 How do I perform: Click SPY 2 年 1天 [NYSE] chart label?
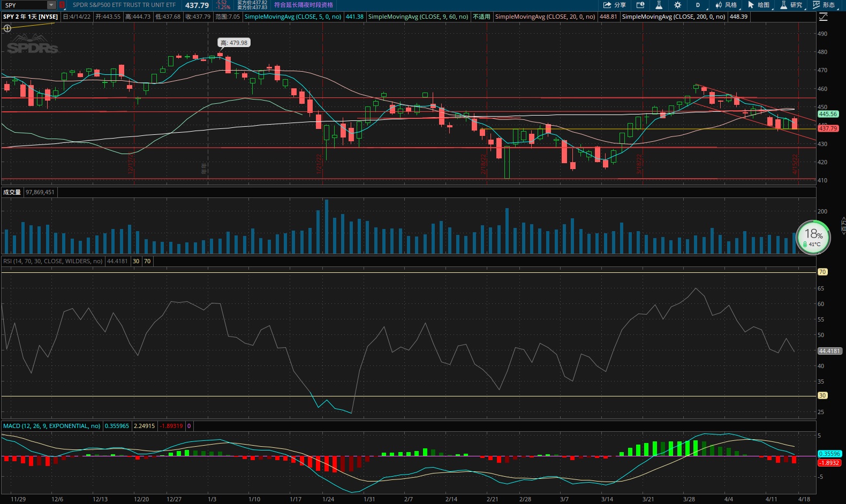point(31,17)
